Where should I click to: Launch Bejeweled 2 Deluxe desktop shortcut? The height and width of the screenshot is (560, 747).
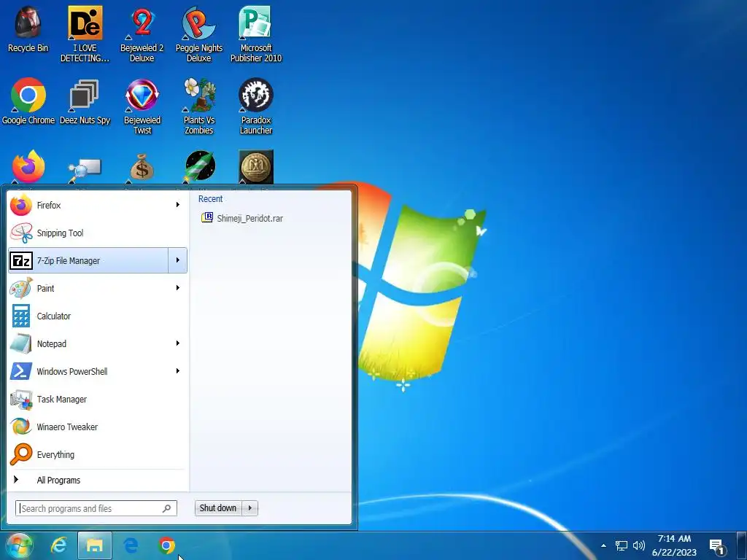tap(142, 34)
